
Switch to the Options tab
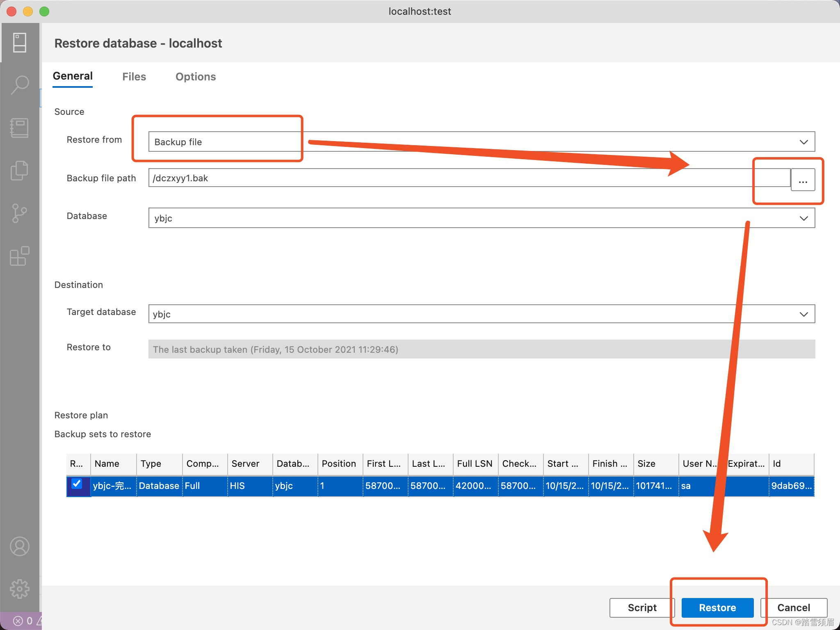click(196, 77)
